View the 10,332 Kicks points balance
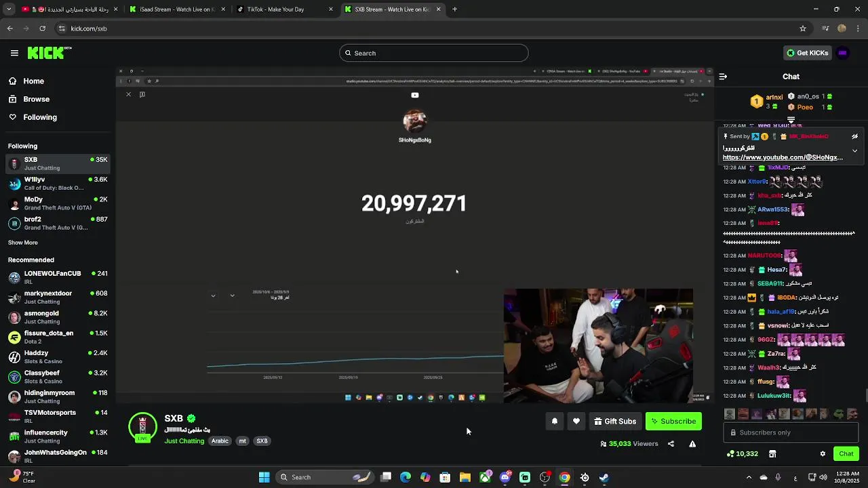 tap(742, 454)
